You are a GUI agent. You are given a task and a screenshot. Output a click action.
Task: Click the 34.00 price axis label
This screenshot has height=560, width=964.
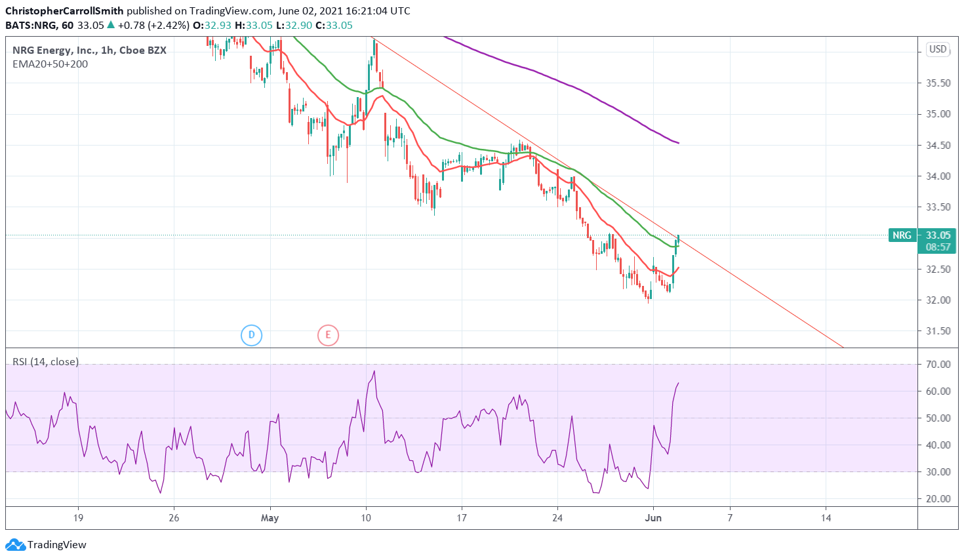[x=938, y=176]
